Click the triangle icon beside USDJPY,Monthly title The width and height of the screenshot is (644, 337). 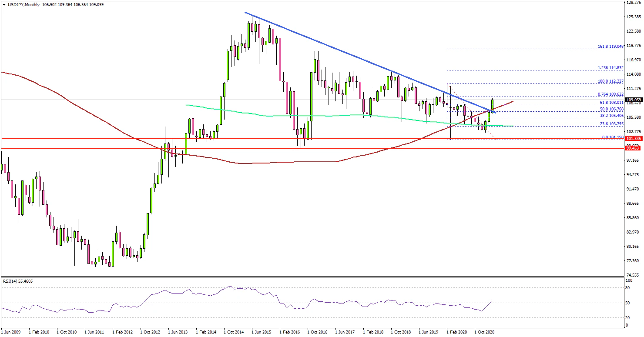(x=4, y=4)
